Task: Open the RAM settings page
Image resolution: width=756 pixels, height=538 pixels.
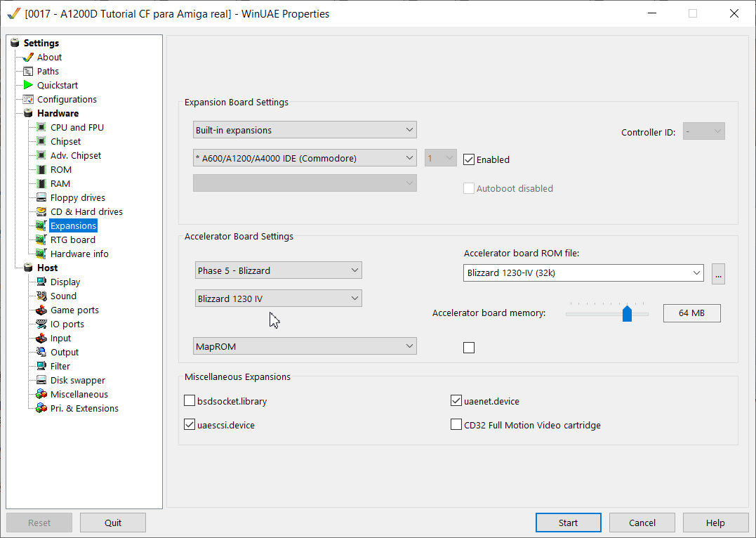Action: (60, 183)
